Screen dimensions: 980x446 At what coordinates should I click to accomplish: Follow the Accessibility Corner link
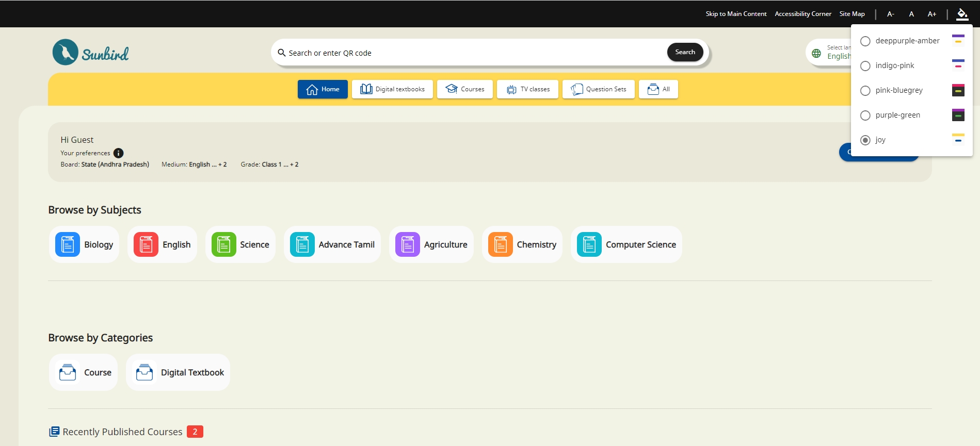point(802,14)
